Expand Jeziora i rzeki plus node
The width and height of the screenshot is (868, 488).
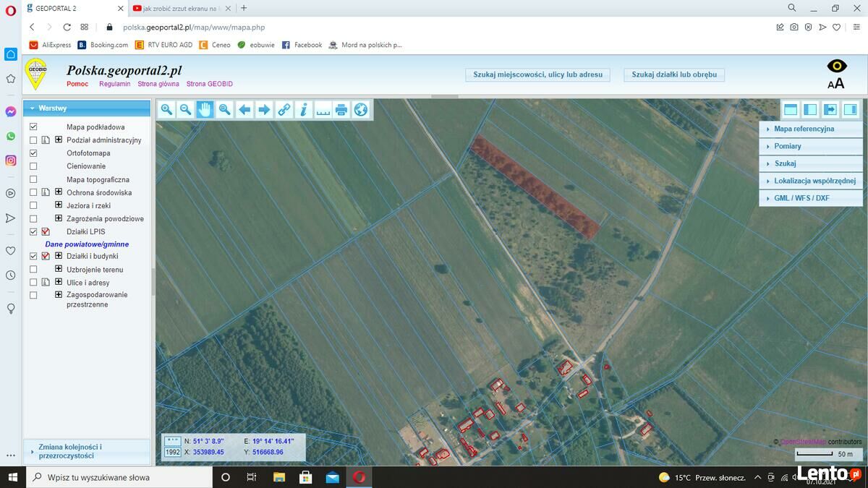[x=59, y=205]
